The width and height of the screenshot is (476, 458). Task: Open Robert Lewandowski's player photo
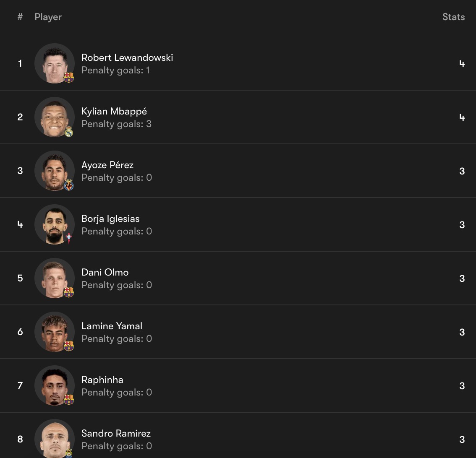[55, 63]
